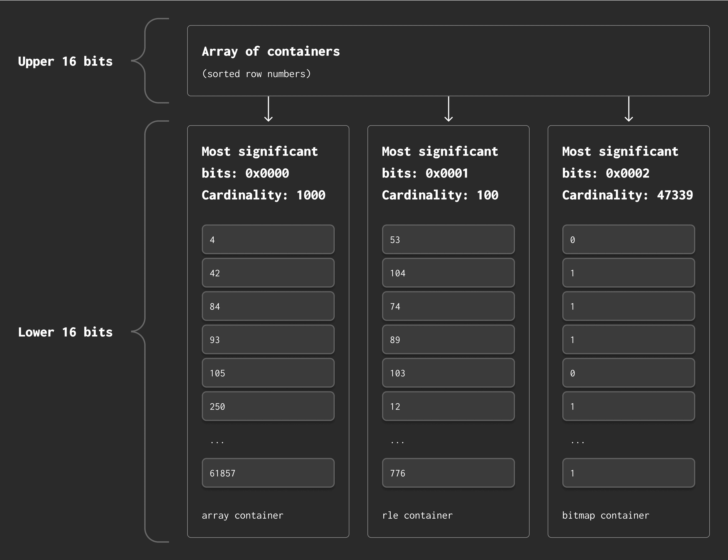
Task: Click the array container label
Action: pos(243,515)
